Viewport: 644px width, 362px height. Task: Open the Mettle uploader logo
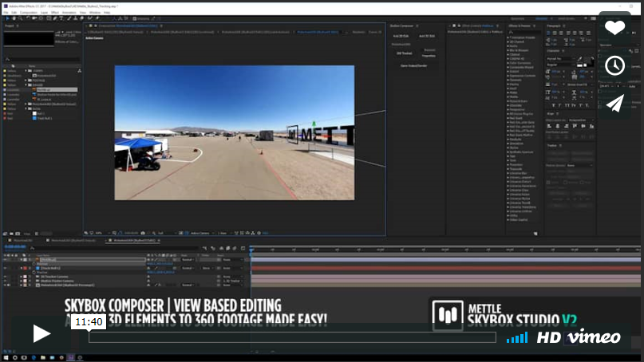tap(447, 315)
